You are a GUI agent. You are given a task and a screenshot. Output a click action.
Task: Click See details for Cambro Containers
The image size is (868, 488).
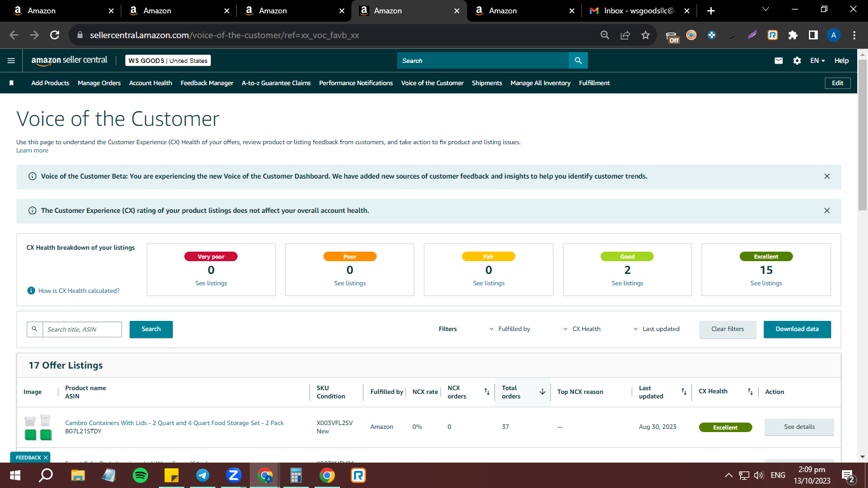(x=799, y=427)
